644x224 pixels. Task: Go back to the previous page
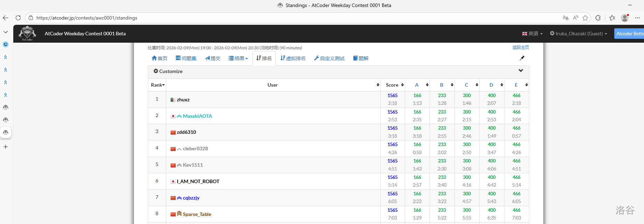pos(6,18)
